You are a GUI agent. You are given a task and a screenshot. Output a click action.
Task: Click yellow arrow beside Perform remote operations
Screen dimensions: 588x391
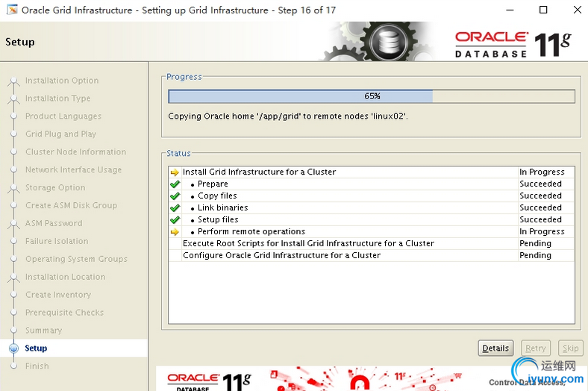175,232
